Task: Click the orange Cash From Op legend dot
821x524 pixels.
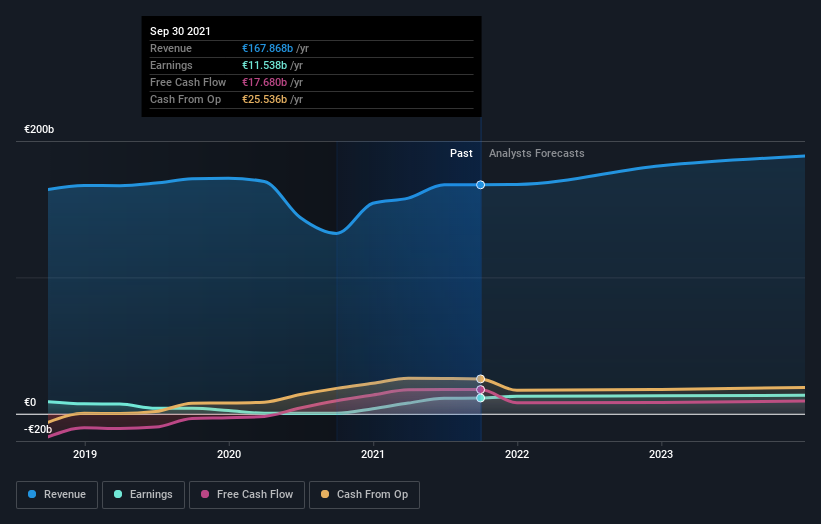Action: [325, 494]
